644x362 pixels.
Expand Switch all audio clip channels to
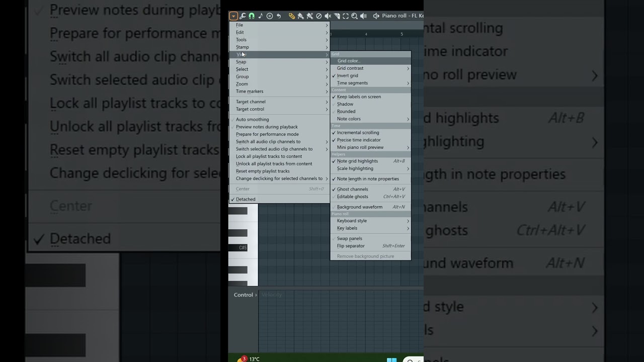[279, 142]
